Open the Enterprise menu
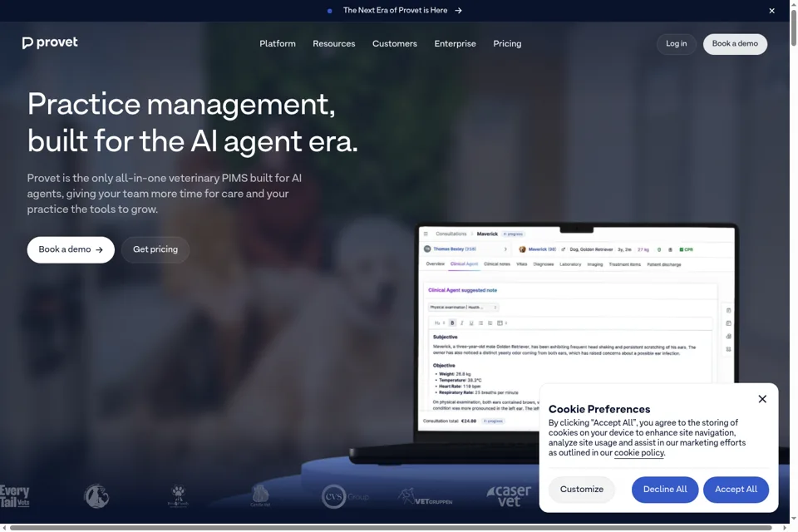The image size is (798, 532). (x=455, y=44)
